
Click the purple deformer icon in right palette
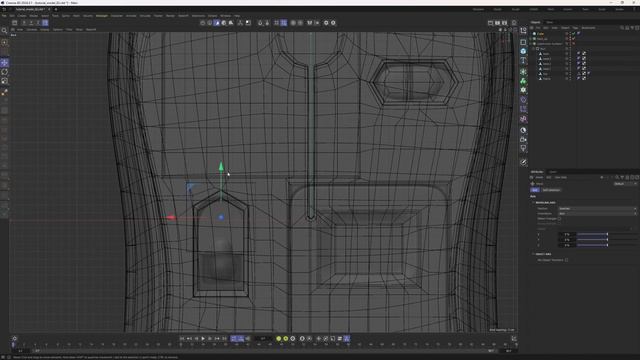click(x=523, y=100)
